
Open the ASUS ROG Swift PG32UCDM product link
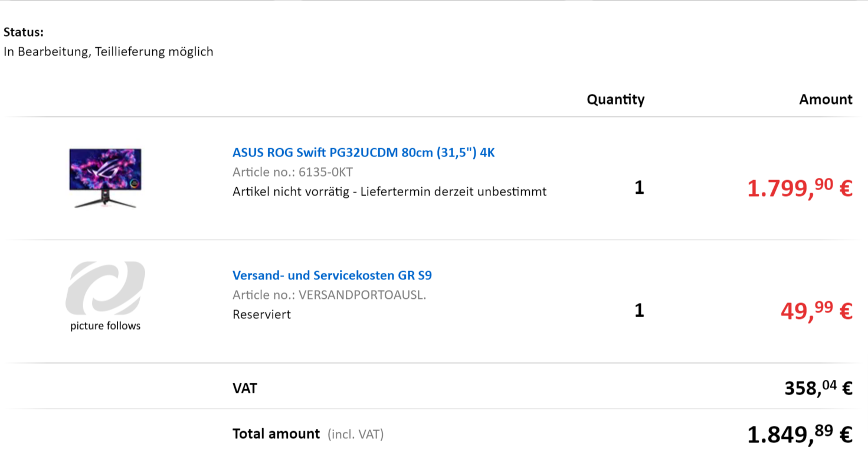point(363,152)
